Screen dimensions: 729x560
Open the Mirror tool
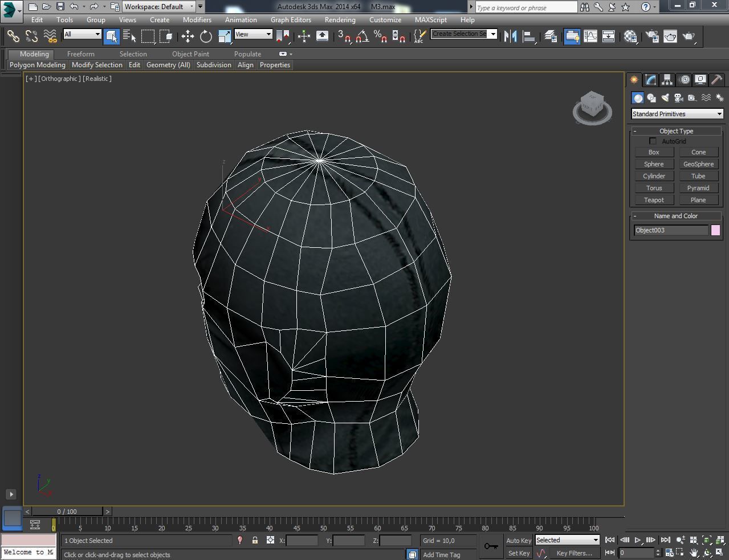pos(511,36)
